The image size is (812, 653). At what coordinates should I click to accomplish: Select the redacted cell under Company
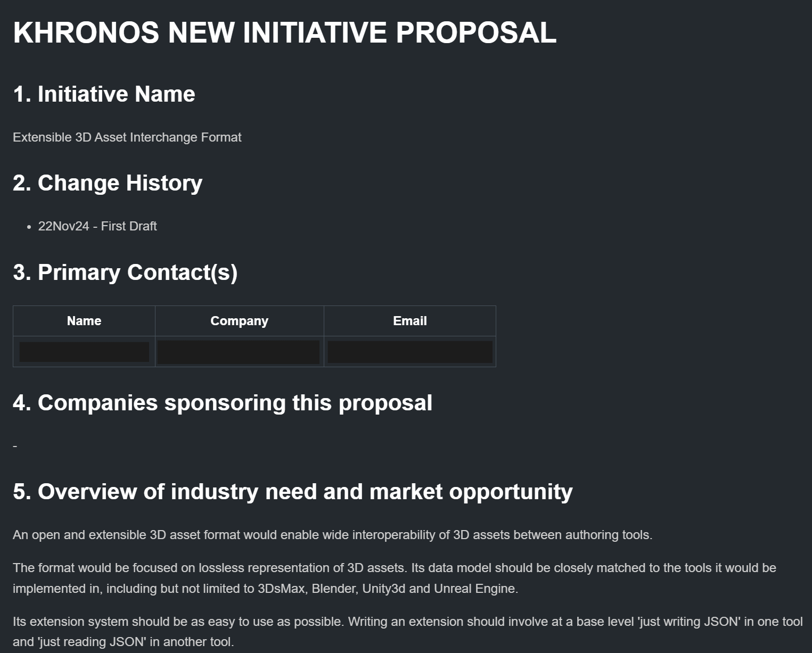[239, 352]
